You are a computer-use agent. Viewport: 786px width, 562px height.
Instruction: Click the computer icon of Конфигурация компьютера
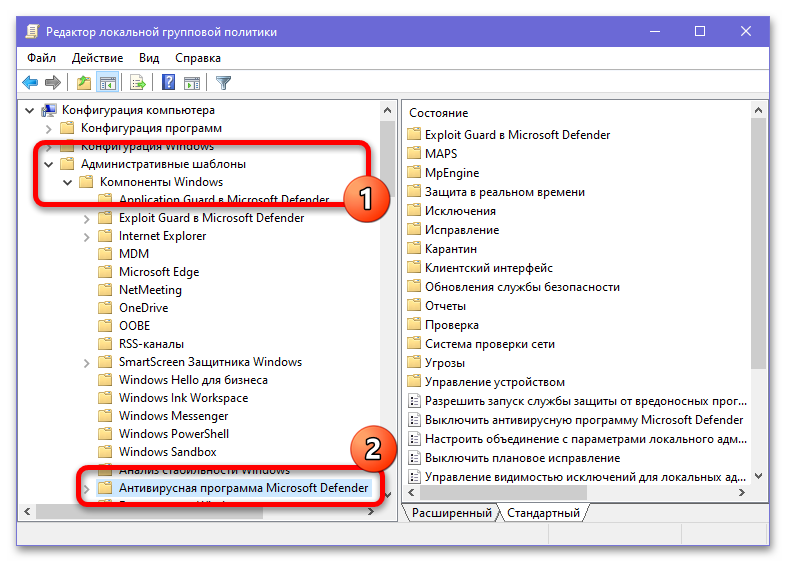[x=49, y=110]
